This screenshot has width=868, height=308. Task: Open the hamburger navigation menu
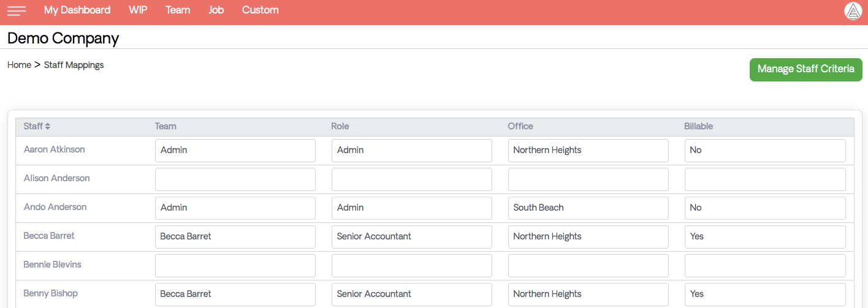click(17, 10)
